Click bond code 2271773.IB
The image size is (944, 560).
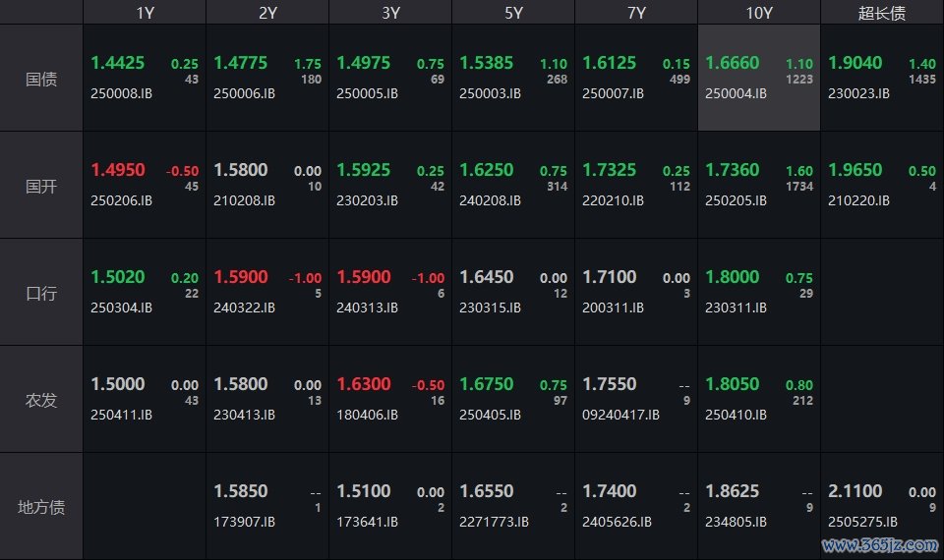(x=494, y=522)
